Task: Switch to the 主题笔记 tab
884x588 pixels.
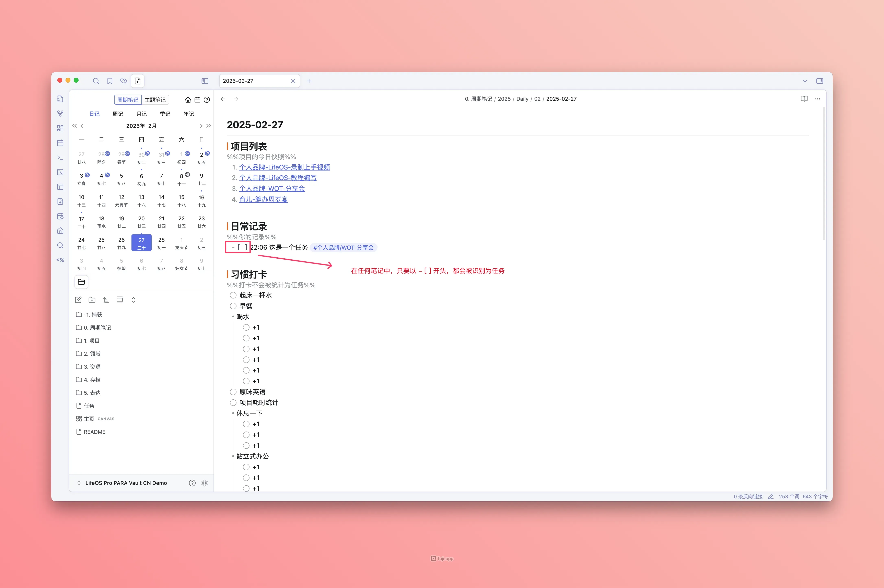Action: [155, 100]
